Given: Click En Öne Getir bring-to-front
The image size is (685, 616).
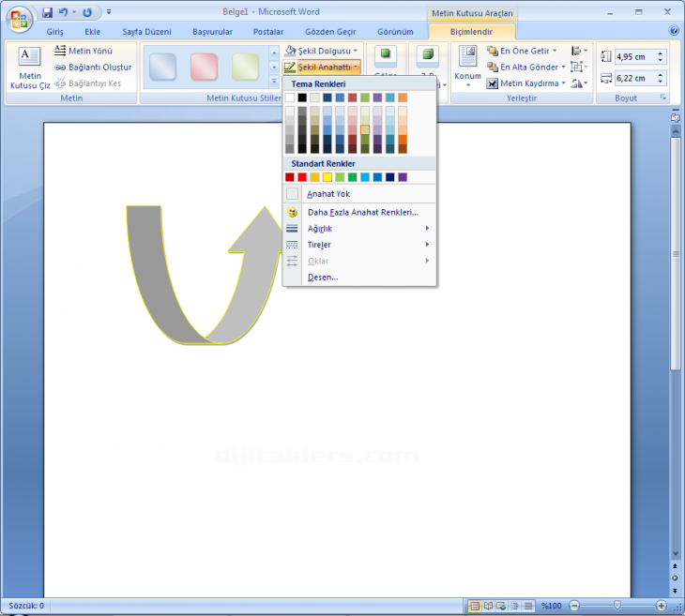Looking at the screenshot, I should (523, 51).
